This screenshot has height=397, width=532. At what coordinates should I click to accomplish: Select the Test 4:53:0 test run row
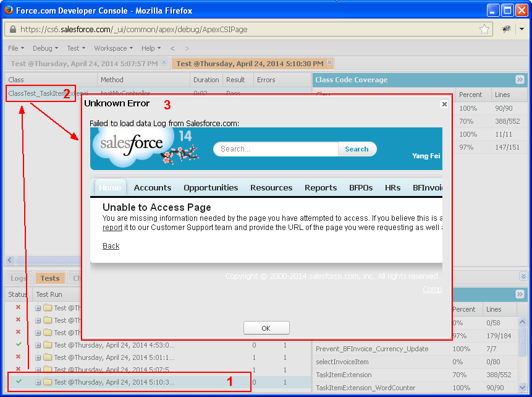tap(158, 345)
